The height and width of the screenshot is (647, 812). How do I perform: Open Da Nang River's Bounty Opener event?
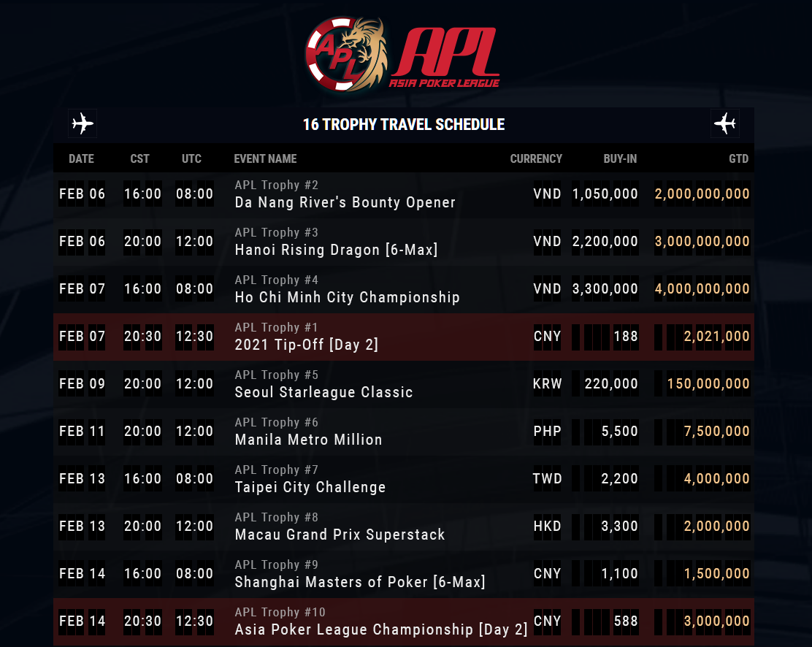345,202
